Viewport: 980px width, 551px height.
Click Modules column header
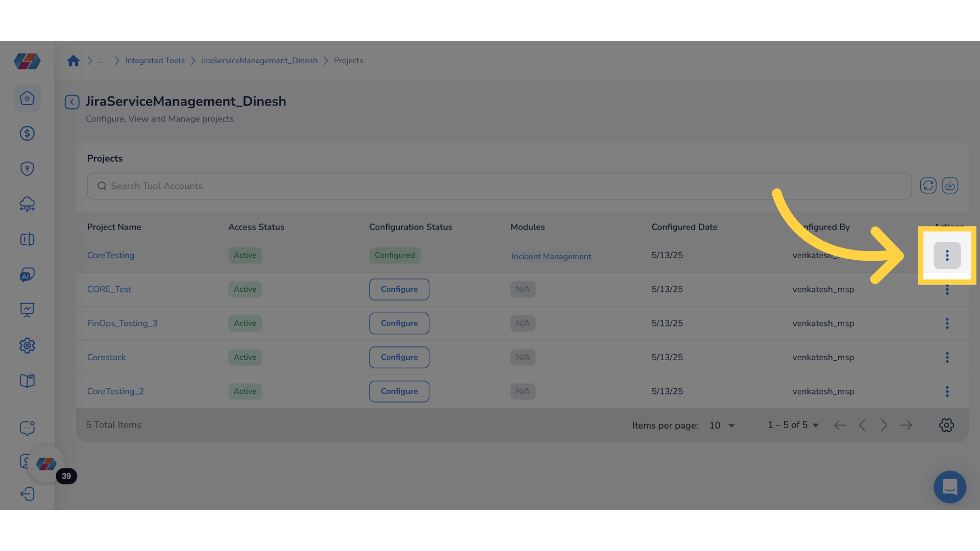528,227
